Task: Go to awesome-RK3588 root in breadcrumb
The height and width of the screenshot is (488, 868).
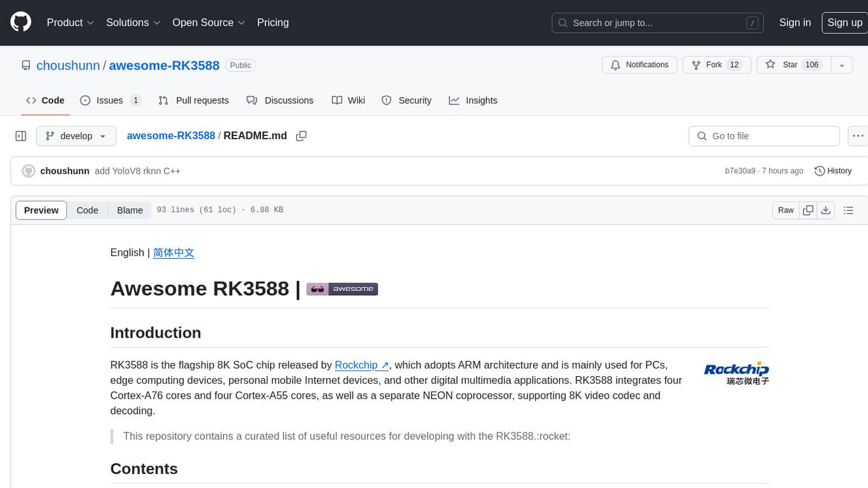Action: point(171,135)
